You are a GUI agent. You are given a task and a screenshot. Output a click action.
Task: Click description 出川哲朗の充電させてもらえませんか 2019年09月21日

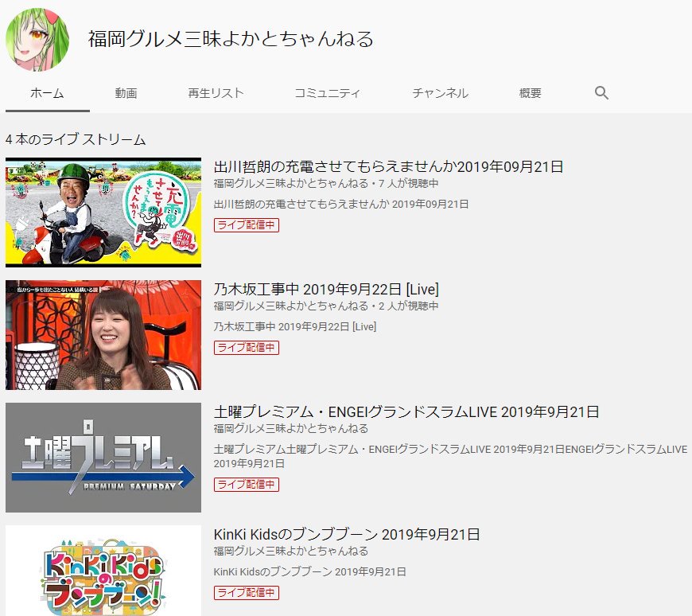[341, 204]
